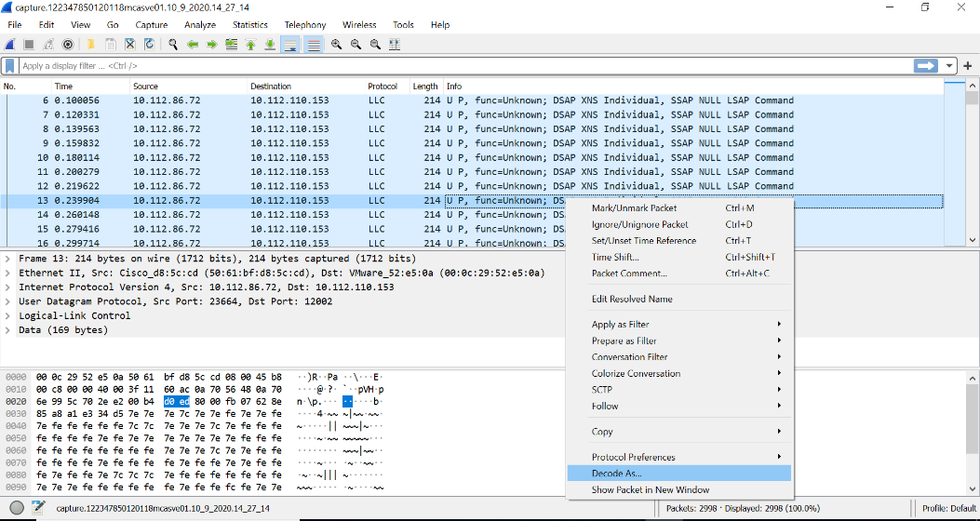Toggle auto-scroll during live capture
980x521 pixels.
(x=290, y=44)
